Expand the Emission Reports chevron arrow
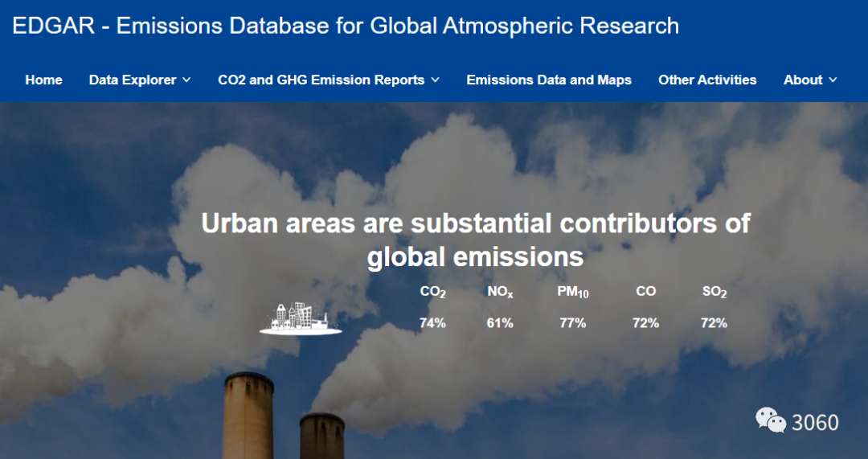The height and width of the screenshot is (459, 868). [x=435, y=80]
